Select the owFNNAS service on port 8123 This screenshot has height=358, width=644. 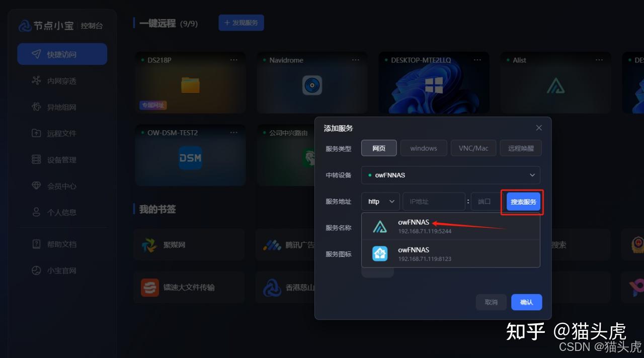tap(450, 253)
